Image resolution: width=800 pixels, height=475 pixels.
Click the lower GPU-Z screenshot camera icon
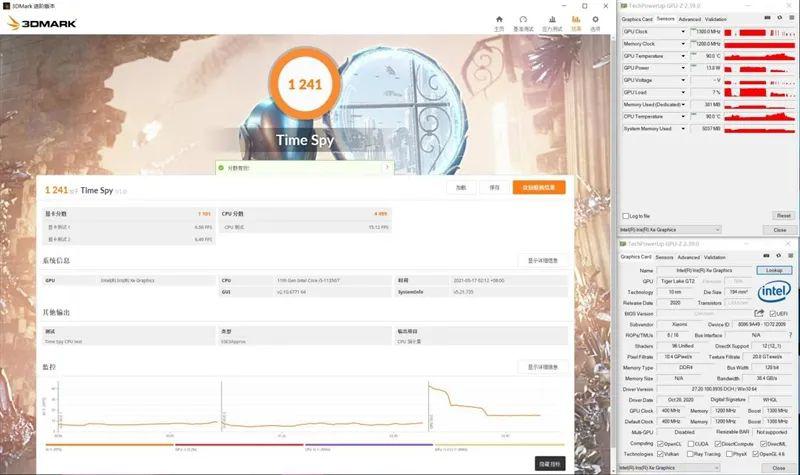tap(766, 256)
